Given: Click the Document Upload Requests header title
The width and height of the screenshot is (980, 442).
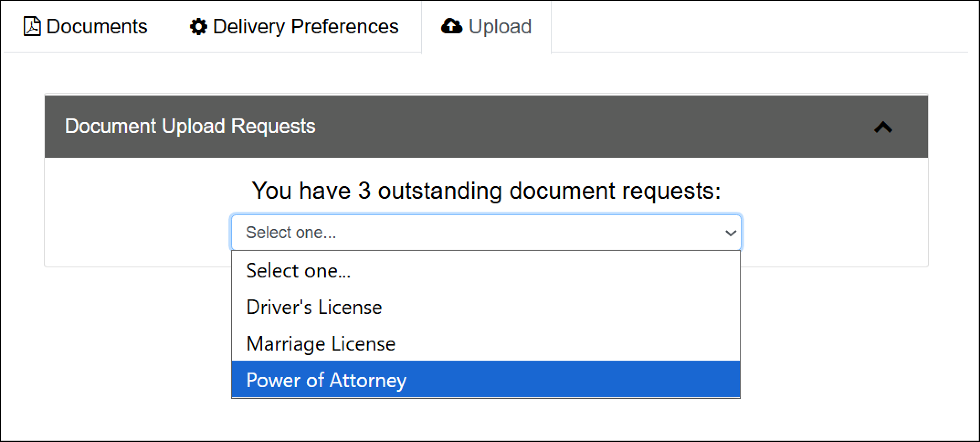Looking at the screenshot, I should (x=190, y=126).
